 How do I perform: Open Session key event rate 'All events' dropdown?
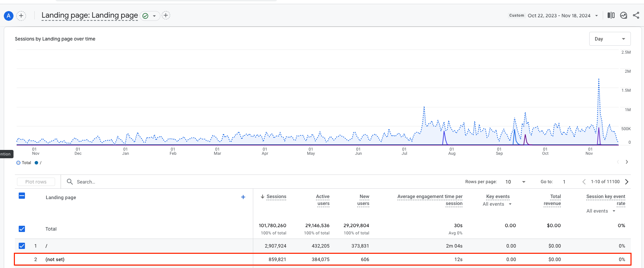[x=601, y=211]
